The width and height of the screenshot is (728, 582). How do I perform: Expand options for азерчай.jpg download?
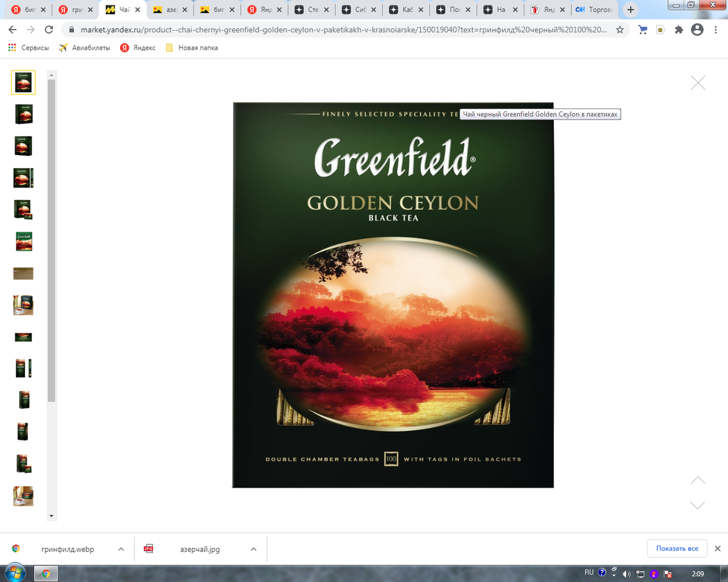click(254, 549)
